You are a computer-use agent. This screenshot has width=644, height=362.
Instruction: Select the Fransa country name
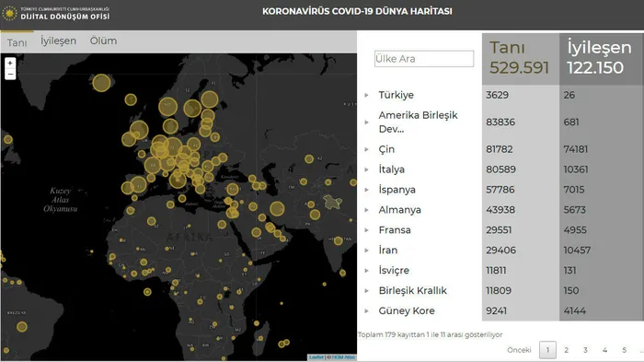pyautogui.click(x=395, y=230)
